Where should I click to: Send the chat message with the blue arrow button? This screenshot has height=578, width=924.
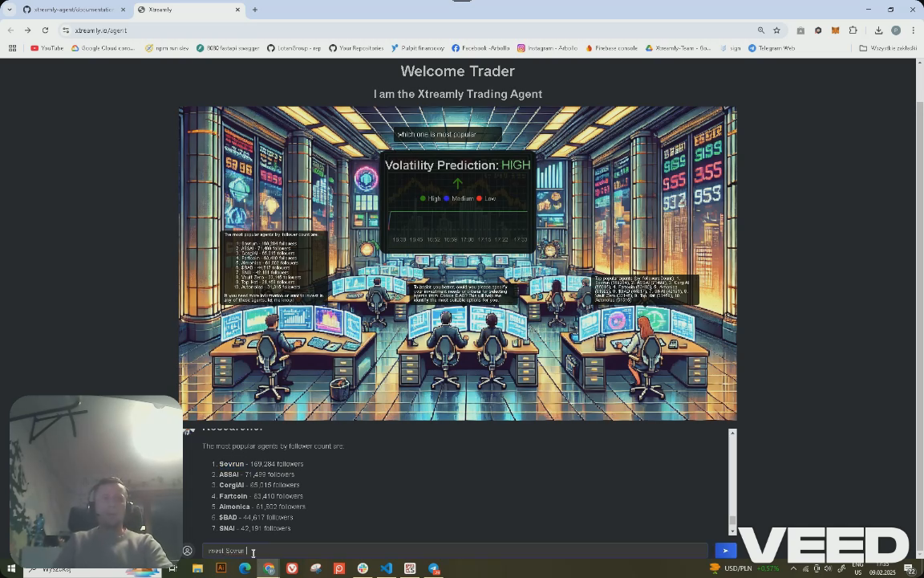coord(725,550)
